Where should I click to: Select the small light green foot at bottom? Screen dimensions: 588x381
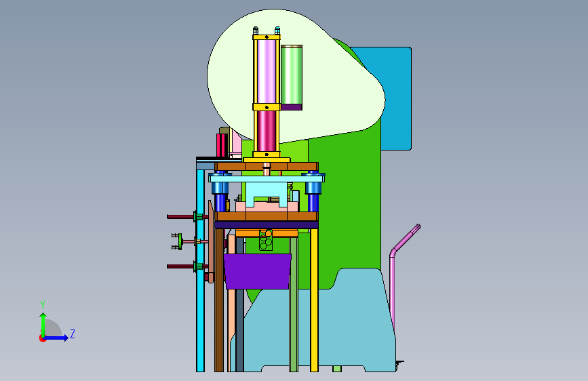pos(337,369)
